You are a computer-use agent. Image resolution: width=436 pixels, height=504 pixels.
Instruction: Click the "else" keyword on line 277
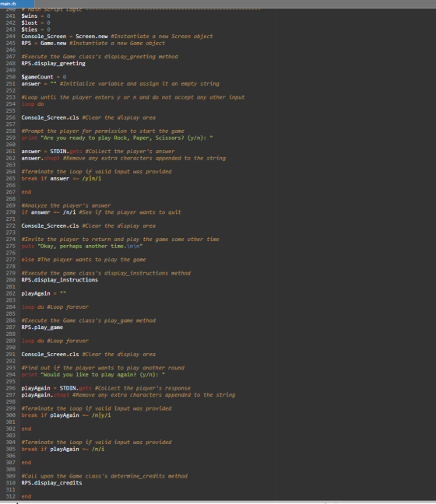(x=27, y=260)
